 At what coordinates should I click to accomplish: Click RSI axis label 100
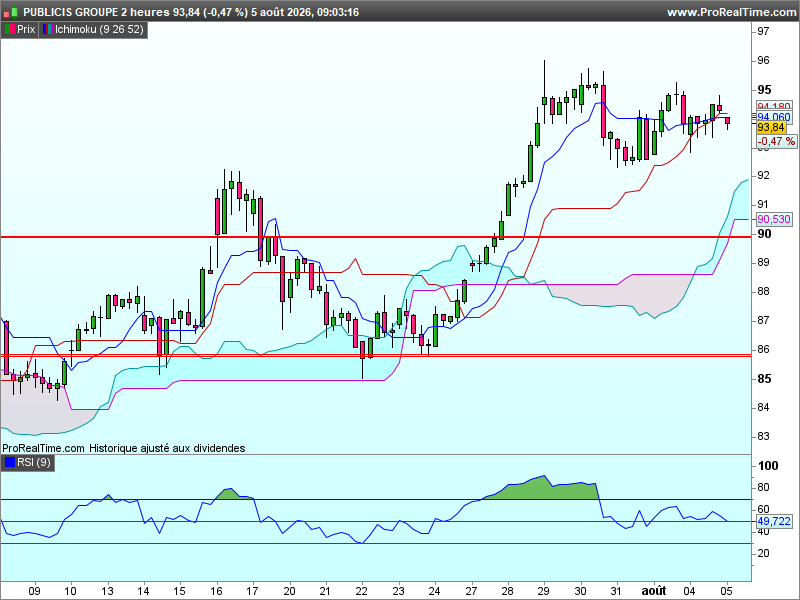click(768, 466)
